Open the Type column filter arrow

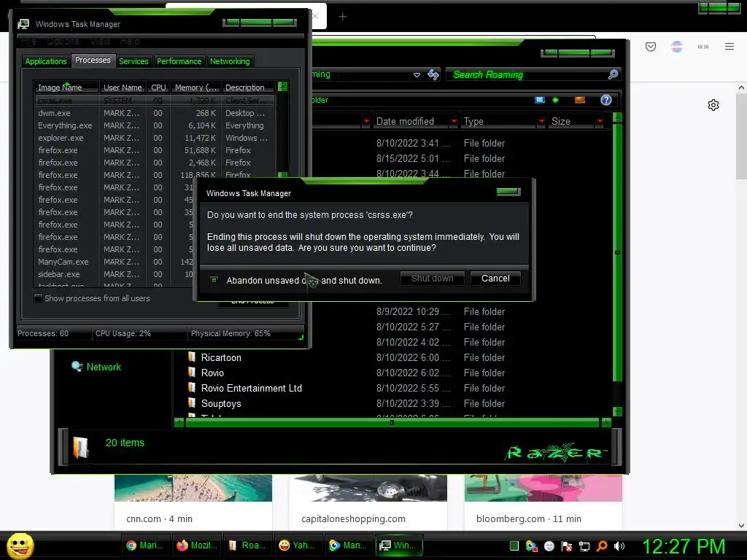[x=541, y=121]
